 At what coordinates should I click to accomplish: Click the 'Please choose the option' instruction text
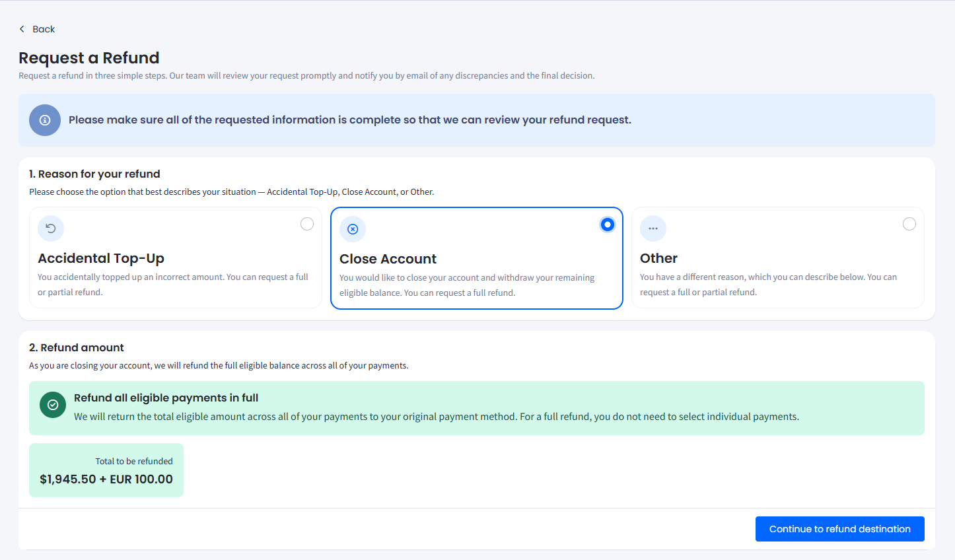[x=231, y=192]
